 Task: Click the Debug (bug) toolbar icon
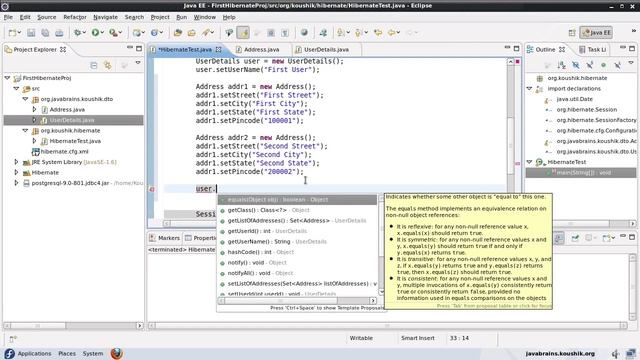pyautogui.click(x=77, y=33)
